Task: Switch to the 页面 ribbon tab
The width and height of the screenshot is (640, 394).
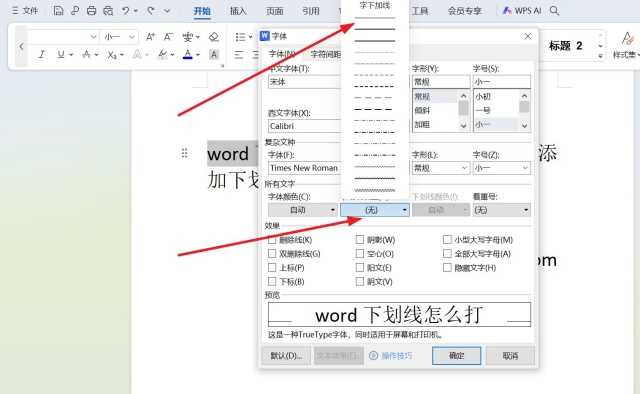Action: click(x=275, y=11)
